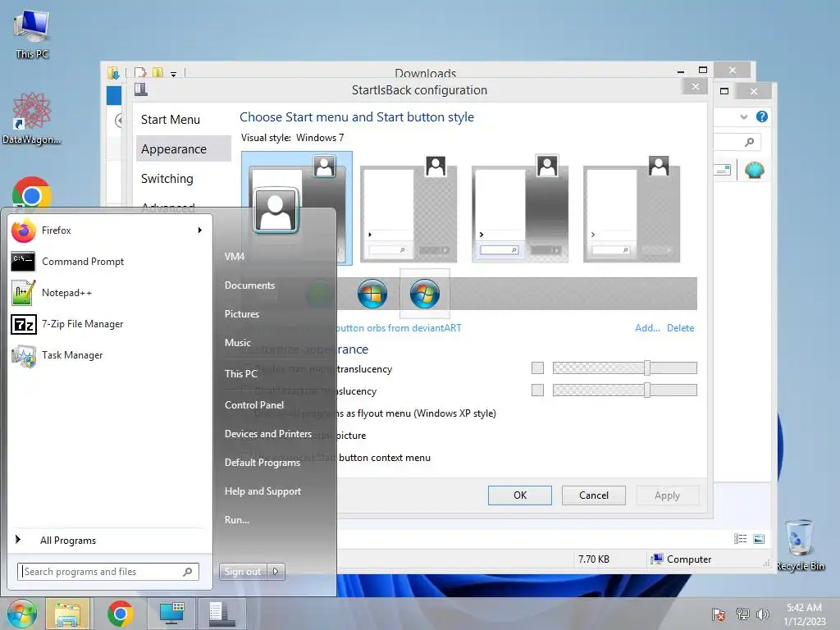Expand the Firefox jump list arrow
This screenshot has width=840, height=630.
[200, 231]
